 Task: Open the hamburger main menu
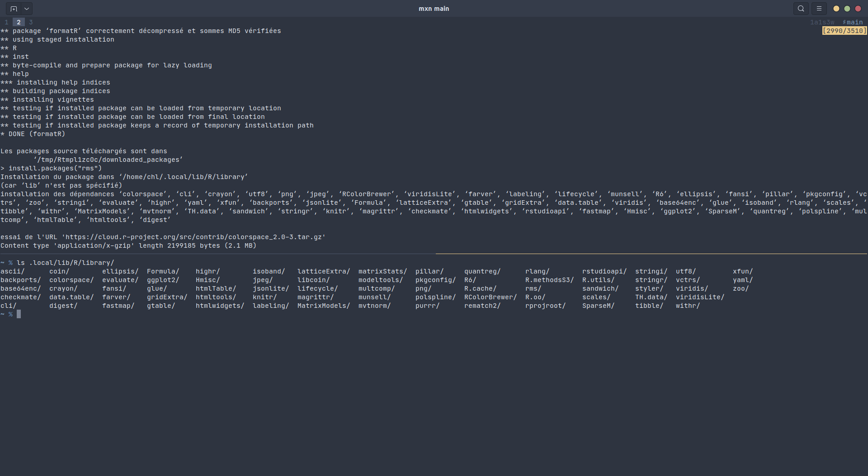(x=819, y=9)
